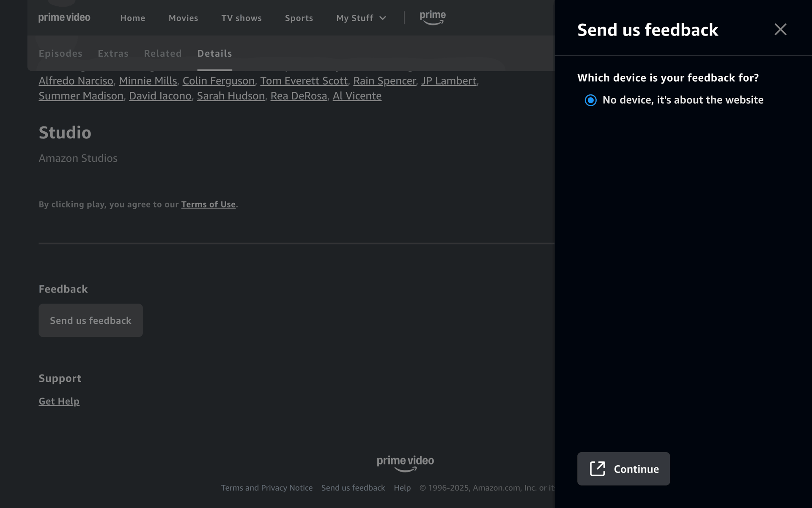
Task: Open cast member David Iacono
Action: pos(160,96)
